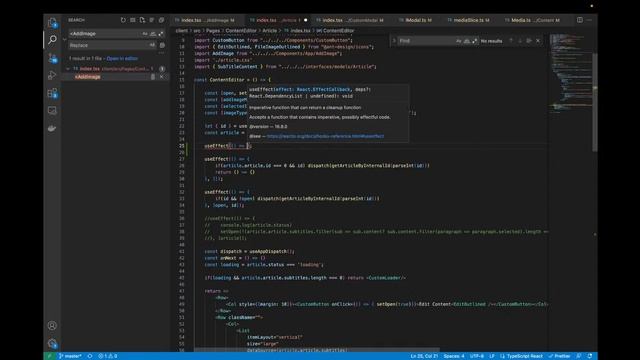Replace the <AddImage search match
This screenshot has width=640, height=360.
click(x=153, y=77)
